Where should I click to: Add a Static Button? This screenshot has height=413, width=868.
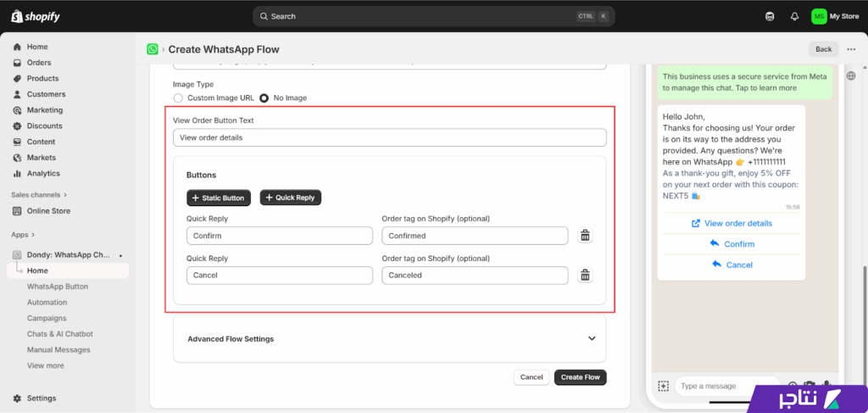coord(219,198)
